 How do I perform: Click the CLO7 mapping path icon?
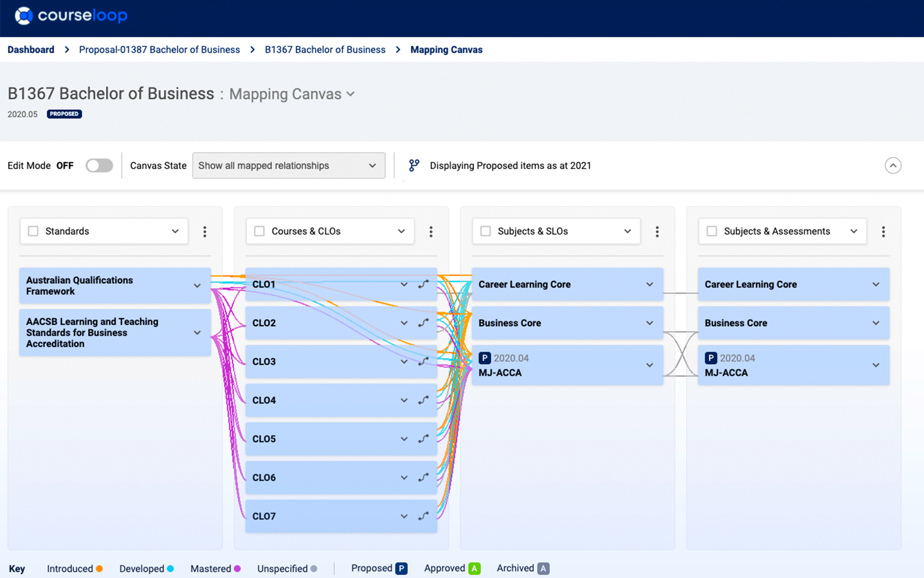click(x=423, y=516)
